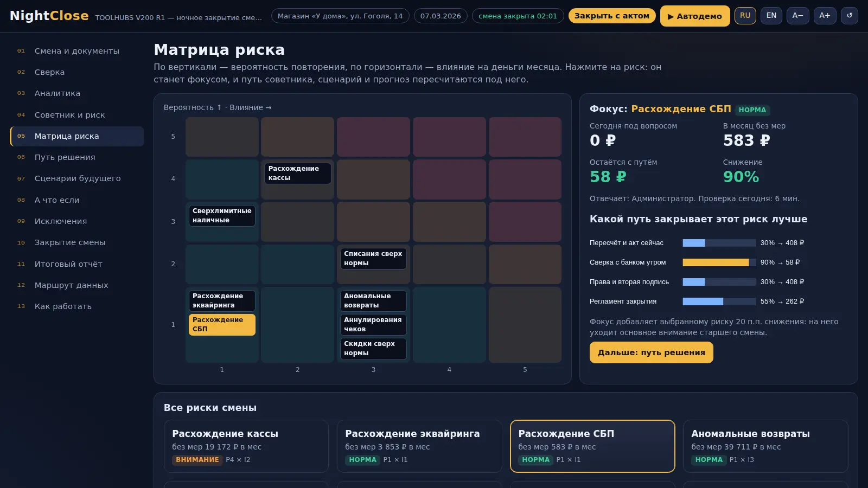Switch interface language to RU
The height and width of the screenshot is (488, 868).
tap(745, 16)
